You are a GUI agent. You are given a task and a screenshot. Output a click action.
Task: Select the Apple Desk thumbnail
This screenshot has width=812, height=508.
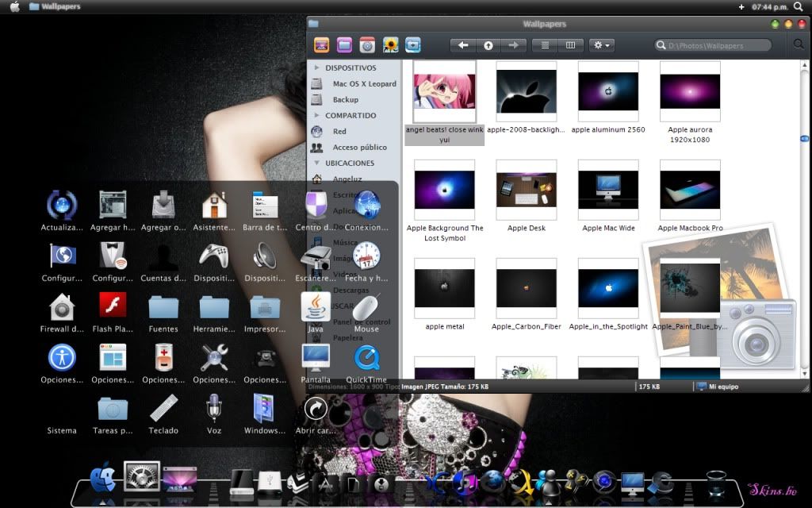(x=527, y=190)
